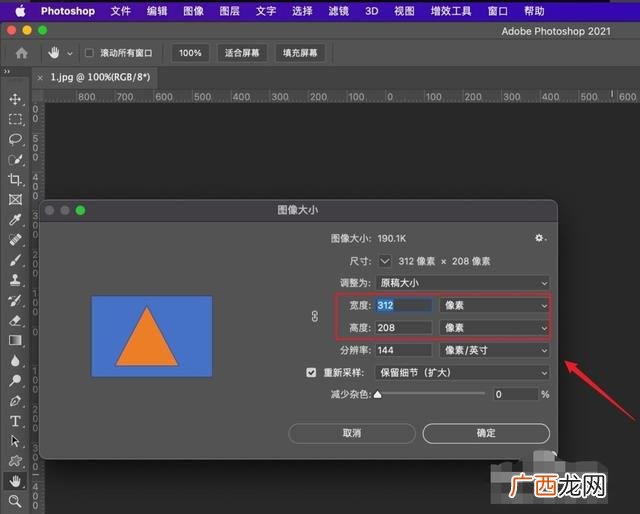Uncheck the resample checkbox
The width and height of the screenshot is (640, 514).
click(311, 372)
